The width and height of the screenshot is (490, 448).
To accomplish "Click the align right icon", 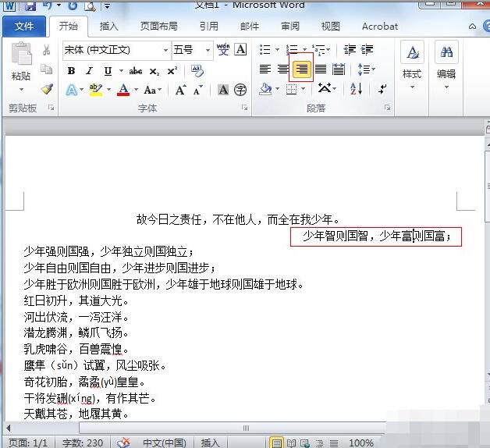I will pos(301,70).
